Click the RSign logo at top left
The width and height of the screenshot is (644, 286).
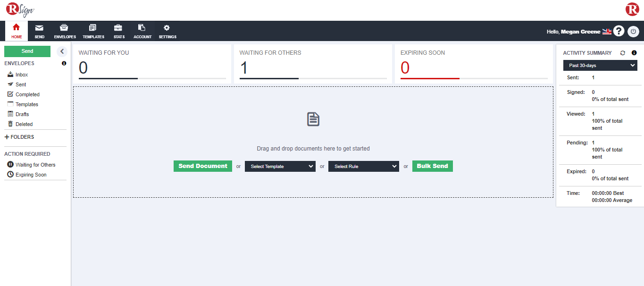[20, 9]
